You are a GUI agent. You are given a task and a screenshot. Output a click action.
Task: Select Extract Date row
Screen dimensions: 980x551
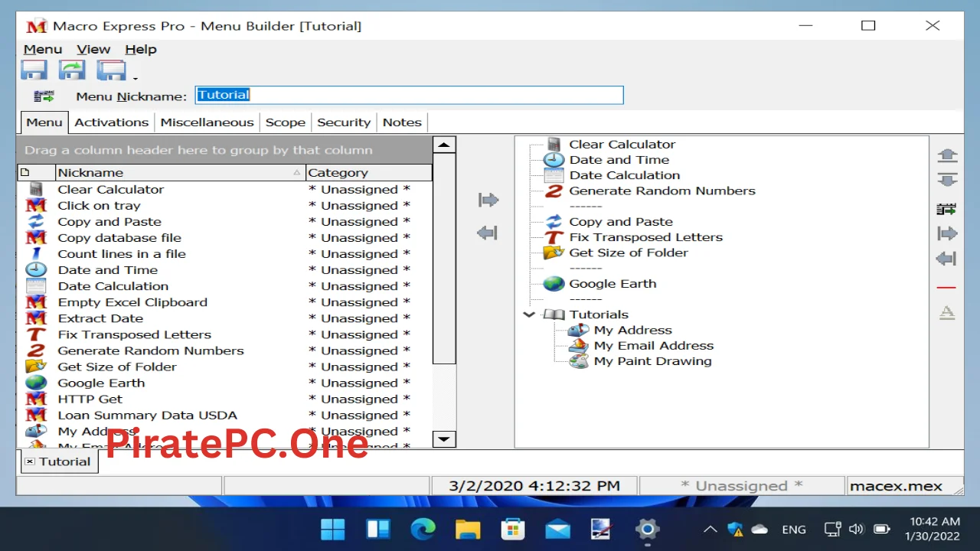224,318
